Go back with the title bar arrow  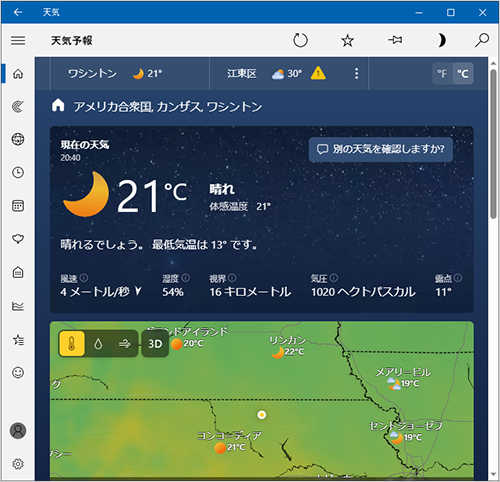[x=18, y=12]
